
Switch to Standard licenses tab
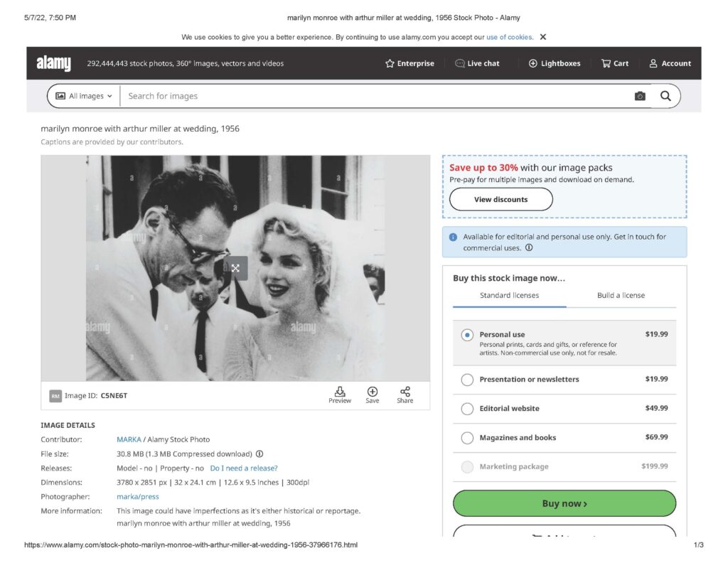point(509,296)
